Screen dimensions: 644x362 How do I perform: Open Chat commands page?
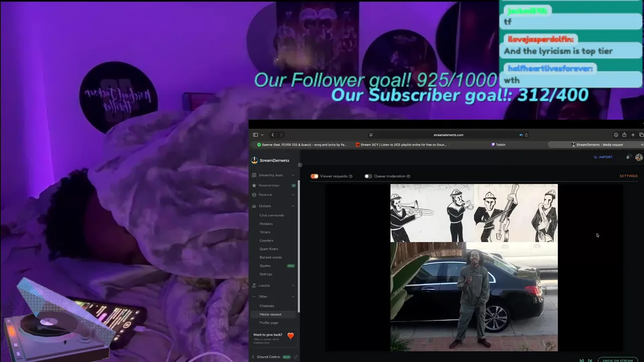(x=272, y=215)
